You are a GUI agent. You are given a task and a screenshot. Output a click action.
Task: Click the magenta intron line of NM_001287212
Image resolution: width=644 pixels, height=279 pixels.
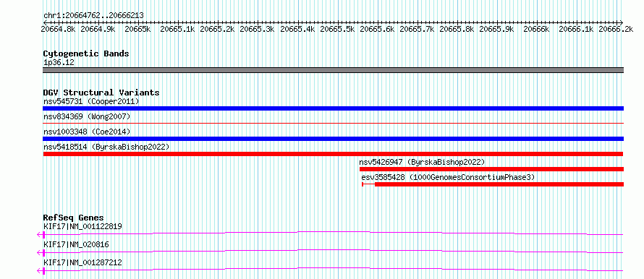[334, 269]
